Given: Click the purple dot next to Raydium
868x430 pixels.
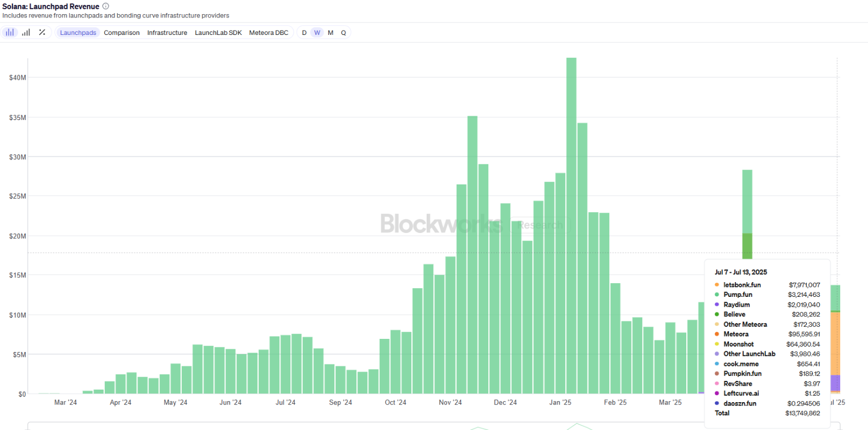Looking at the screenshot, I should pos(717,304).
